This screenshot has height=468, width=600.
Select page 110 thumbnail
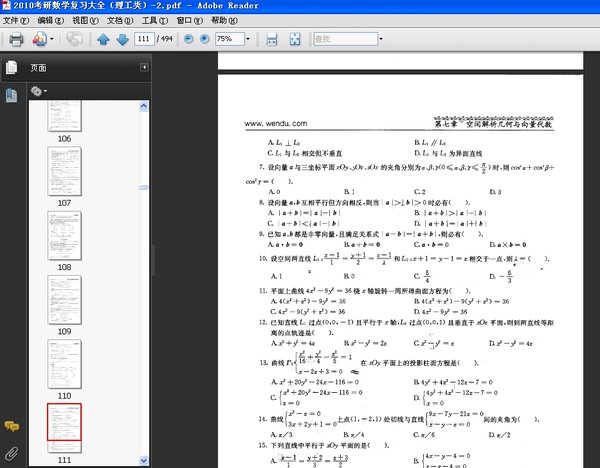point(64,364)
